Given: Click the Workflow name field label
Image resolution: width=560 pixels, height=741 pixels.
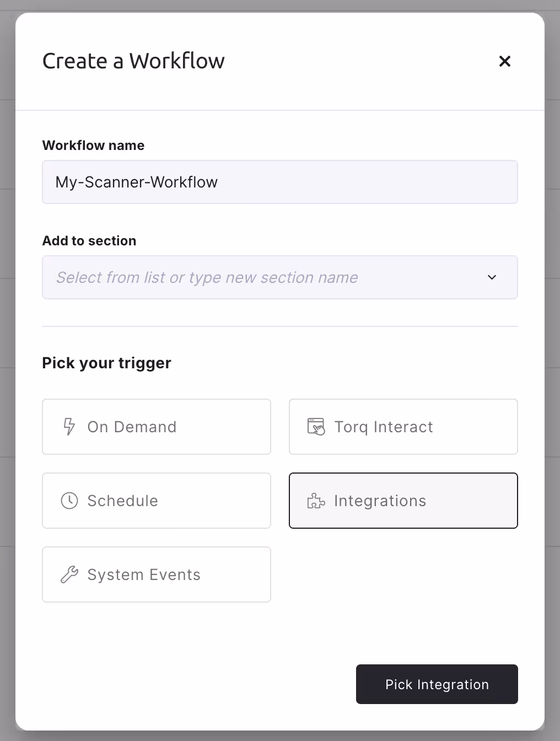Looking at the screenshot, I should click(93, 146).
